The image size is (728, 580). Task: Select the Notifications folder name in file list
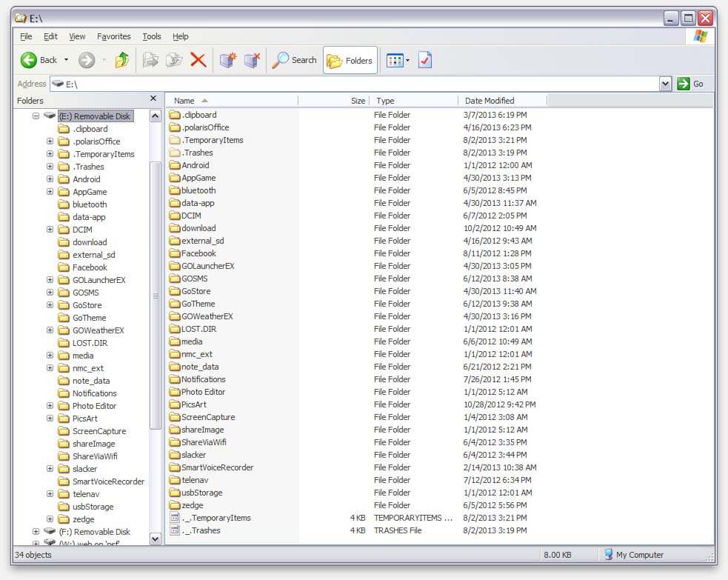click(204, 379)
